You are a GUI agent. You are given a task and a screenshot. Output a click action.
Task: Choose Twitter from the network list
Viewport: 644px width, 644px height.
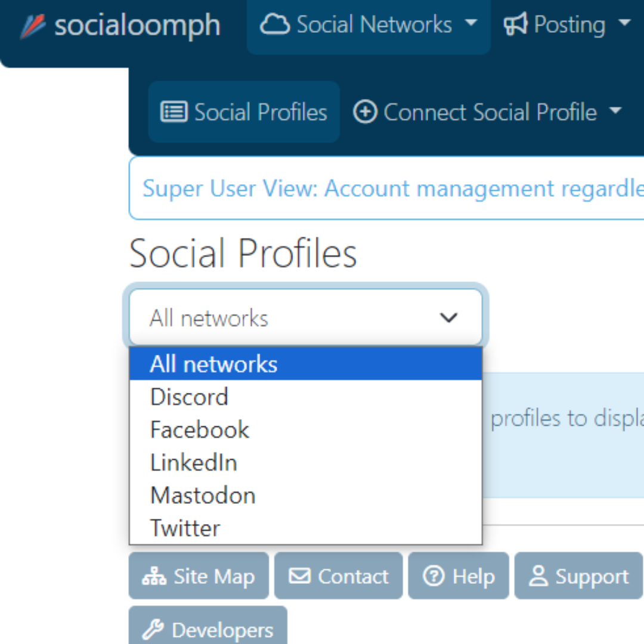click(305, 528)
